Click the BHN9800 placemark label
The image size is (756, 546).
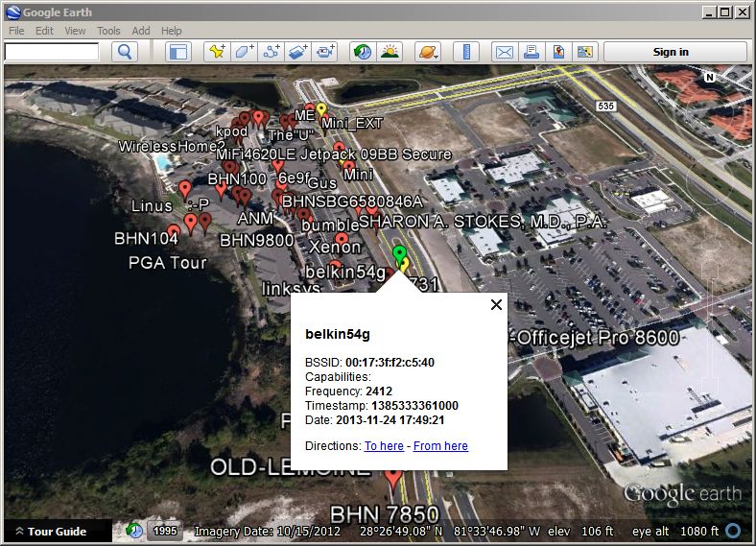tap(256, 240)
